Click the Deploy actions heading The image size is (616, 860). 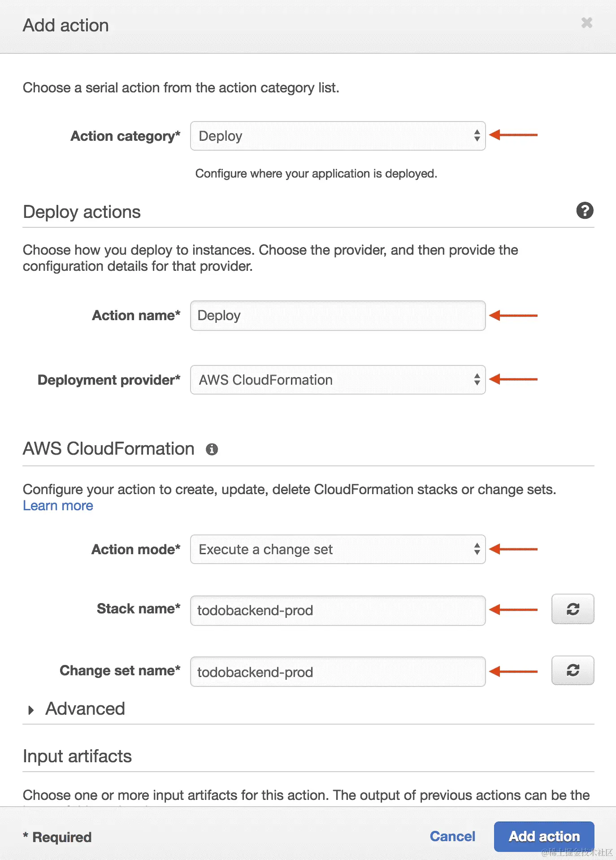(x=82, y=212)
